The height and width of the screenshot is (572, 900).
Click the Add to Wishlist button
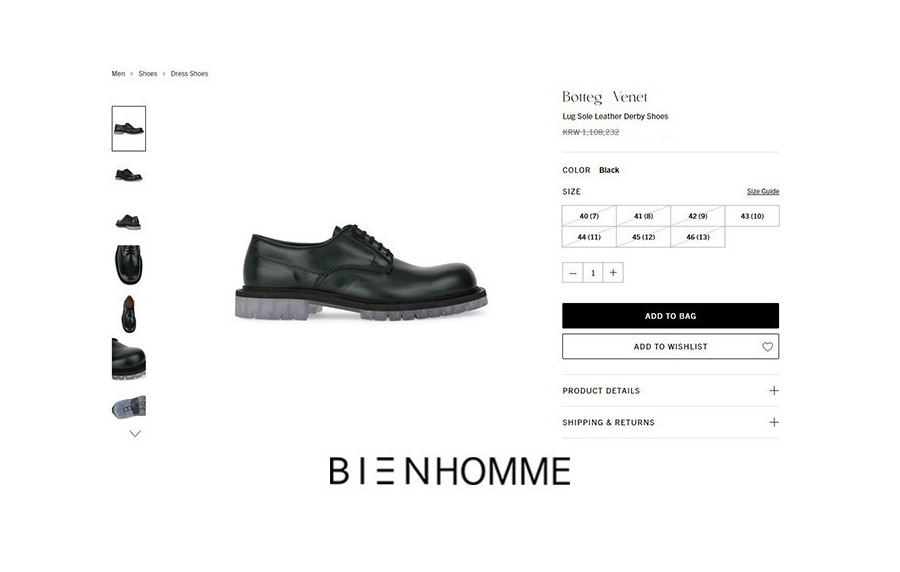tap(670, 347)
